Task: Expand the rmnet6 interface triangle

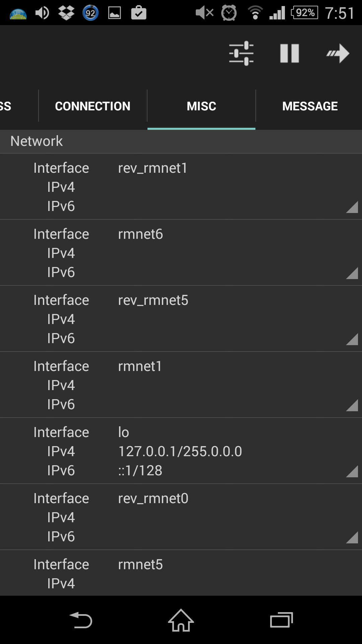Action: click(352, 273)
